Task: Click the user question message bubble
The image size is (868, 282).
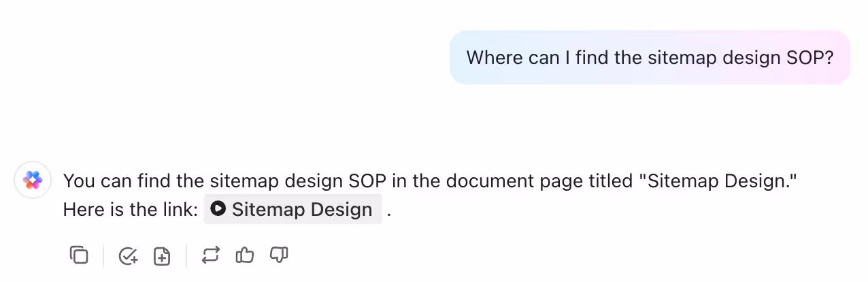Action: (650, 57)
